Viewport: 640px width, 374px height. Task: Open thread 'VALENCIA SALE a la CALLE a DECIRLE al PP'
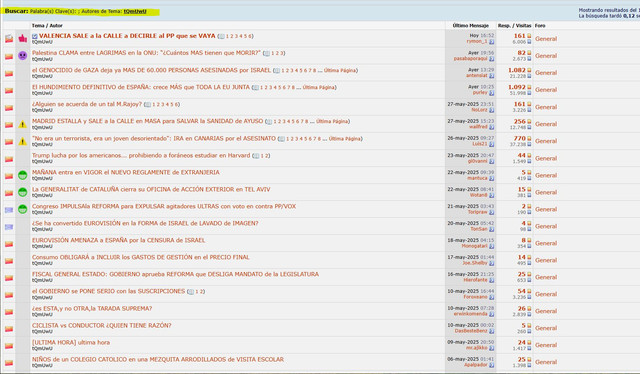pyautogui.click(x=127, y=36)
